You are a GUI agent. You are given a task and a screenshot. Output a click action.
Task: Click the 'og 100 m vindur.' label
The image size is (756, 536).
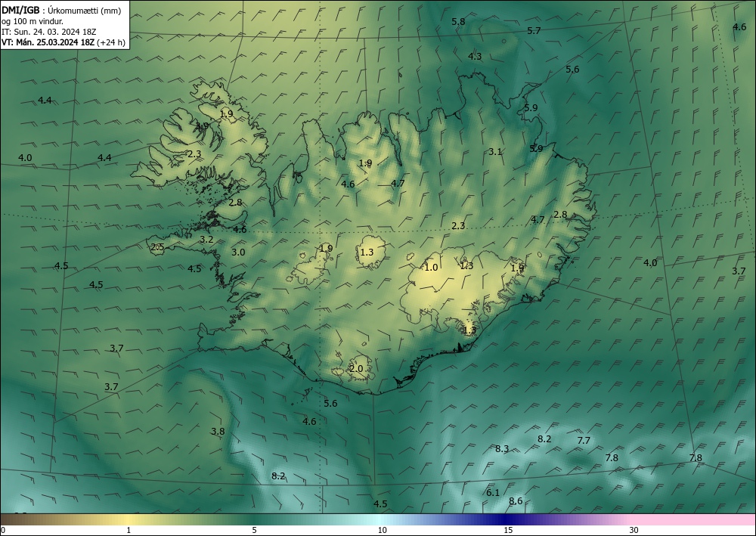(x=33, y=21)
